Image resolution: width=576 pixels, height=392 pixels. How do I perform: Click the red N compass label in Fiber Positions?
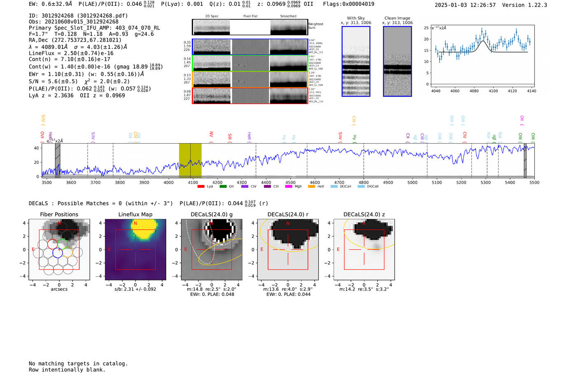coord(60,223)
